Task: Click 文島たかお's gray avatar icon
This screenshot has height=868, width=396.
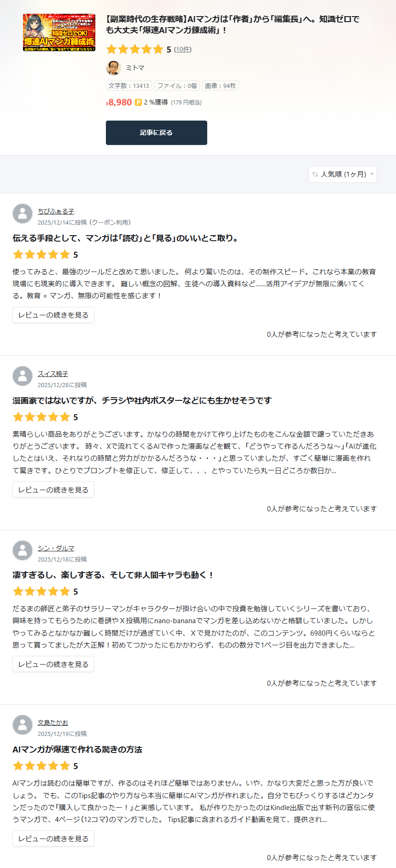Action: 23,725
